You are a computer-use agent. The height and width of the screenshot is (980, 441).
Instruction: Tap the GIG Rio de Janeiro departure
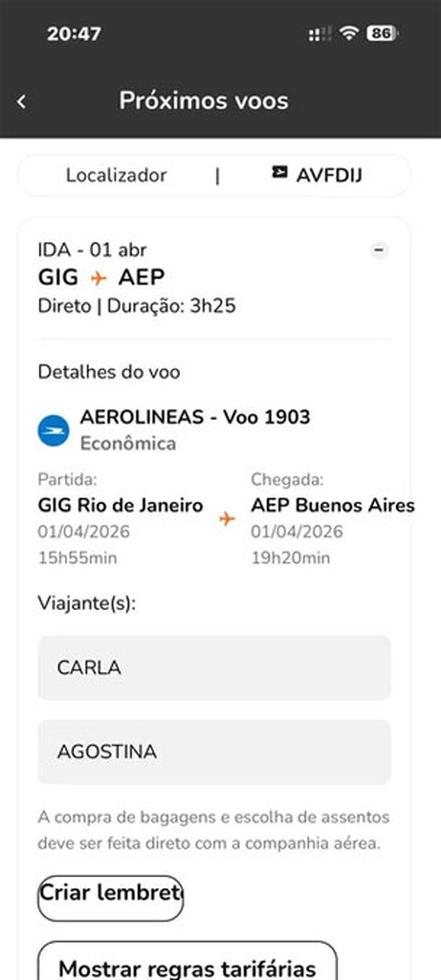(120, 505)
